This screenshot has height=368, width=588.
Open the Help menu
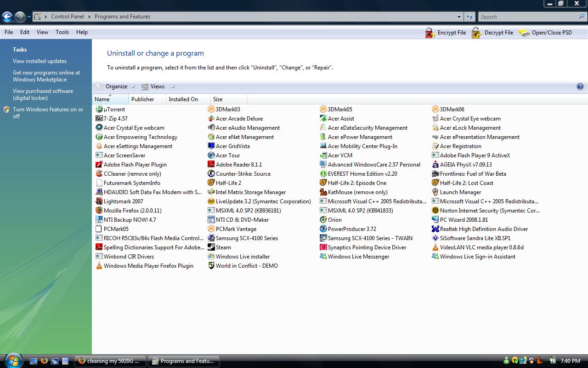point(82,32)
